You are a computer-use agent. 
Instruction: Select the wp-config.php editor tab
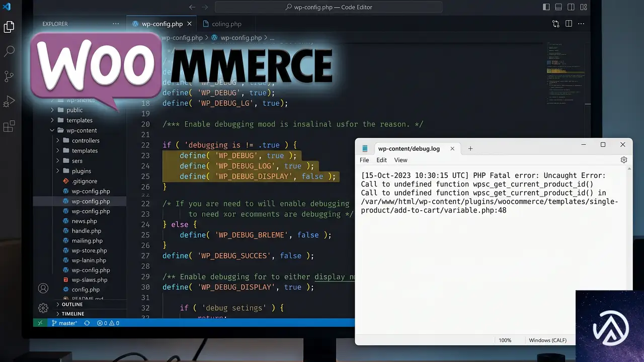pos(161,24)
